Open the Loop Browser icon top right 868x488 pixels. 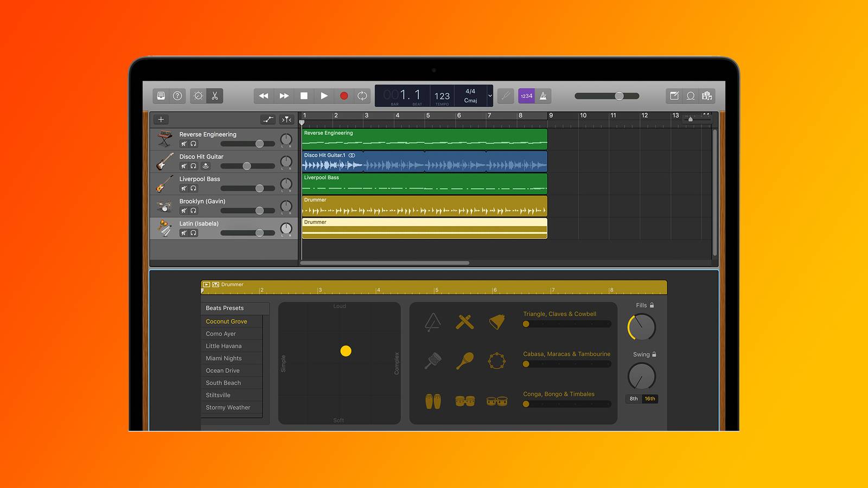(x=691, y=96)
